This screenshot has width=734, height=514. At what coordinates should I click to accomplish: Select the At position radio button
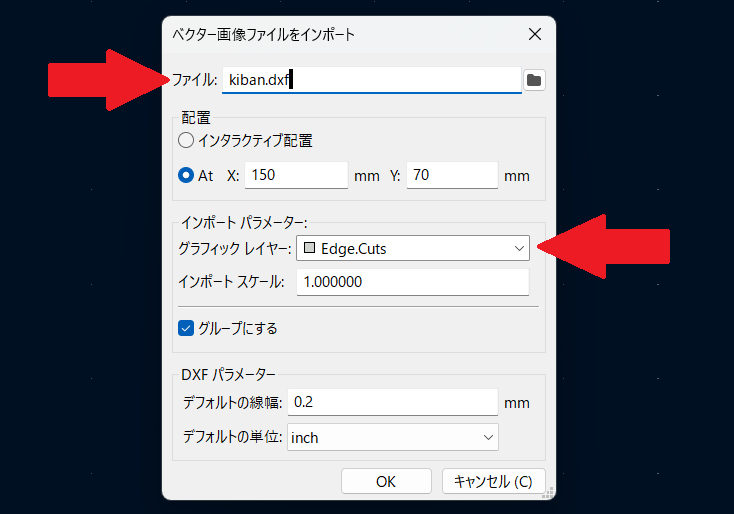(x=186, y=175)
